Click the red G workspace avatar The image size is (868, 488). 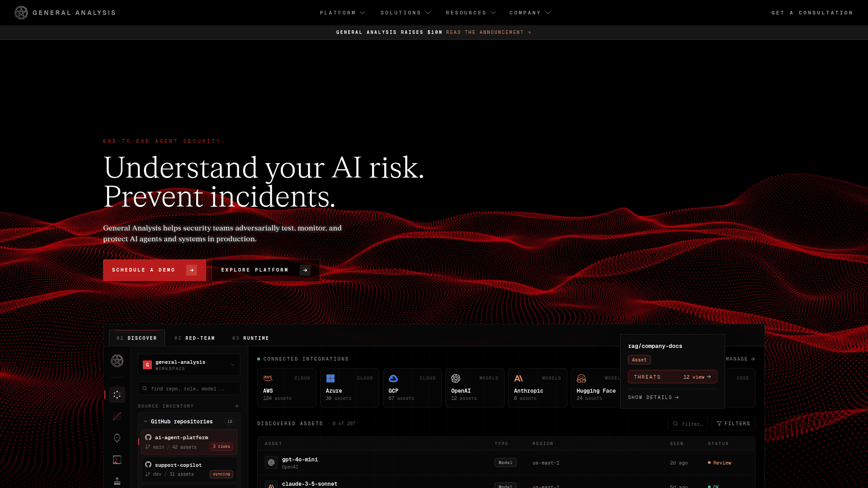147,365
